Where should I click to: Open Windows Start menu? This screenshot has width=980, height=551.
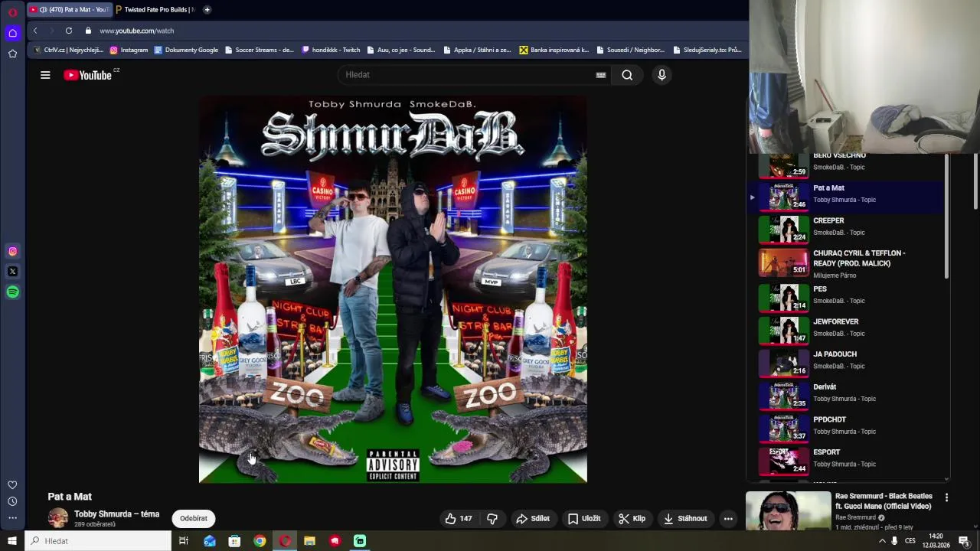pos(12,541)
